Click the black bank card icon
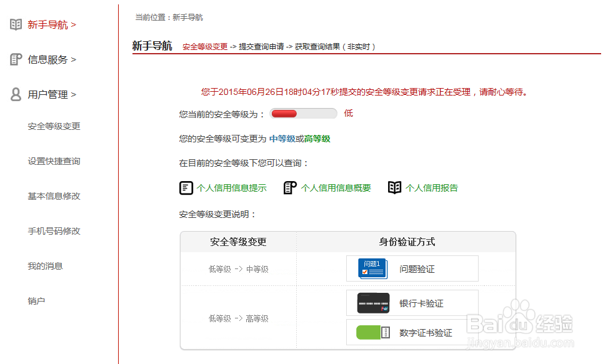The width and height of the screenshot is (608, 364). coord(373,303)
